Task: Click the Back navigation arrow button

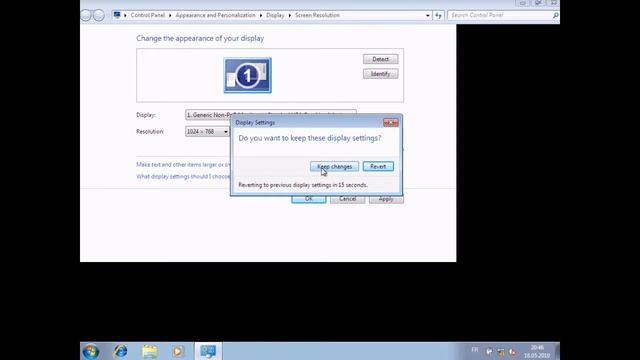Action: [86, 15]
